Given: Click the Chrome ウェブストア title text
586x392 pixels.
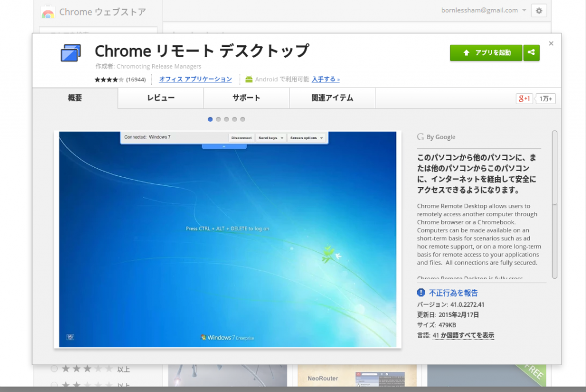Looking at the screenshot, I should [103, 13].
